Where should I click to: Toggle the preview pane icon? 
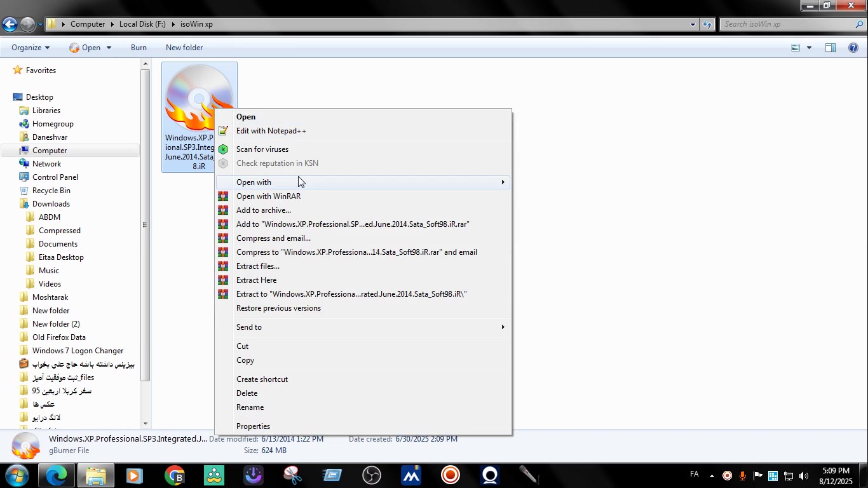tap(831, 48)
